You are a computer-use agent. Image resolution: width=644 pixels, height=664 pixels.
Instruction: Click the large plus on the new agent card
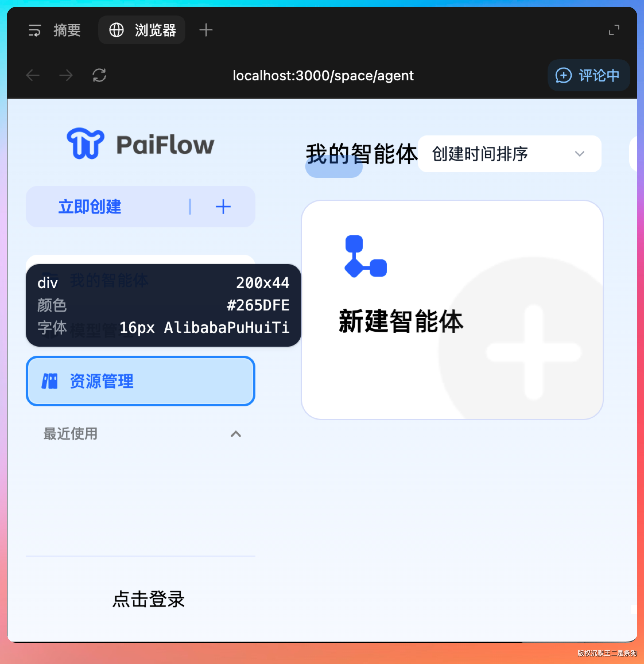[x=534, y=352]
